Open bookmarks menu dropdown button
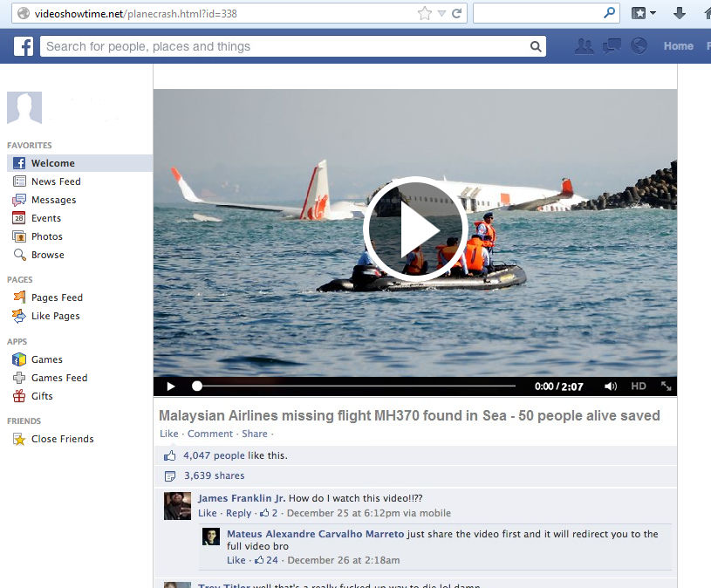This screenshot has width=711, height=588. click(x=644, y=13)
